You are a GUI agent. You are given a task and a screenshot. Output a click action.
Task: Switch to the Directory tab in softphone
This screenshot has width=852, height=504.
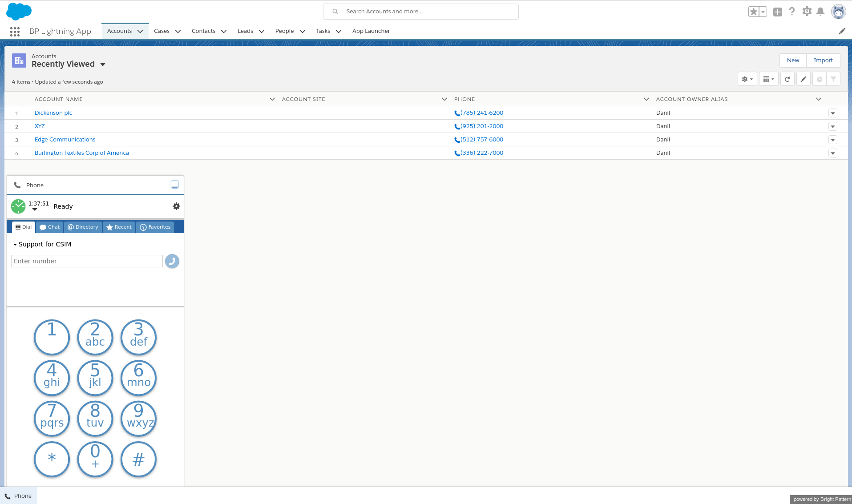(x=83, y=227)
